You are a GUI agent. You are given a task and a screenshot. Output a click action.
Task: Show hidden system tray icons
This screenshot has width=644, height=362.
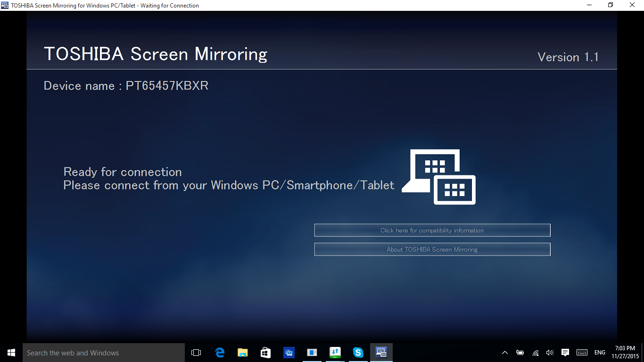[x=505, y=353]
